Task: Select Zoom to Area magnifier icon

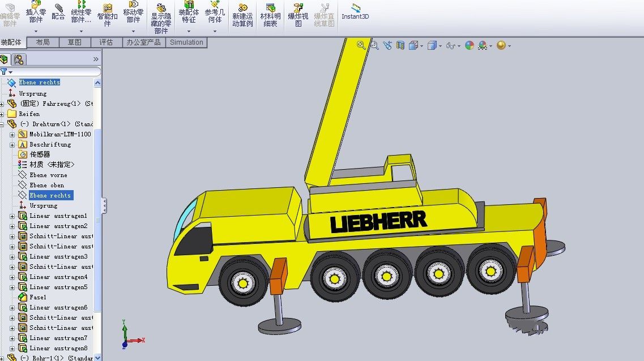Action: click(374, 45)
